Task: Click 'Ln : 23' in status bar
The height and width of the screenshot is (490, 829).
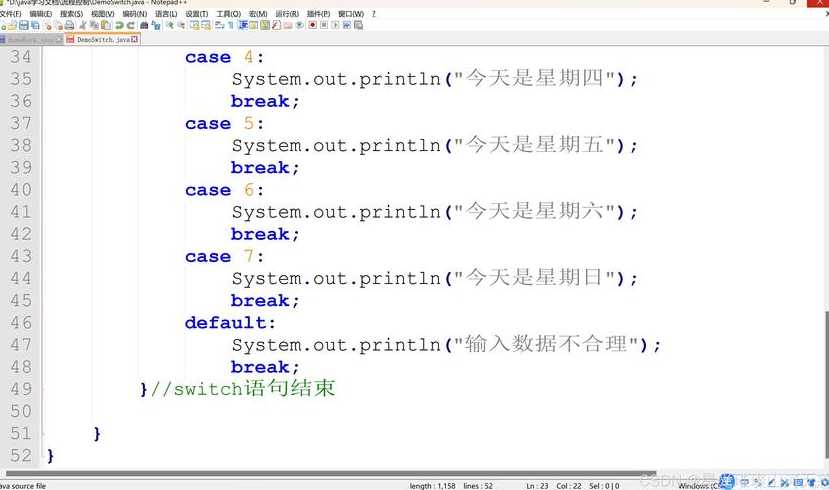Action: [537, 485]
